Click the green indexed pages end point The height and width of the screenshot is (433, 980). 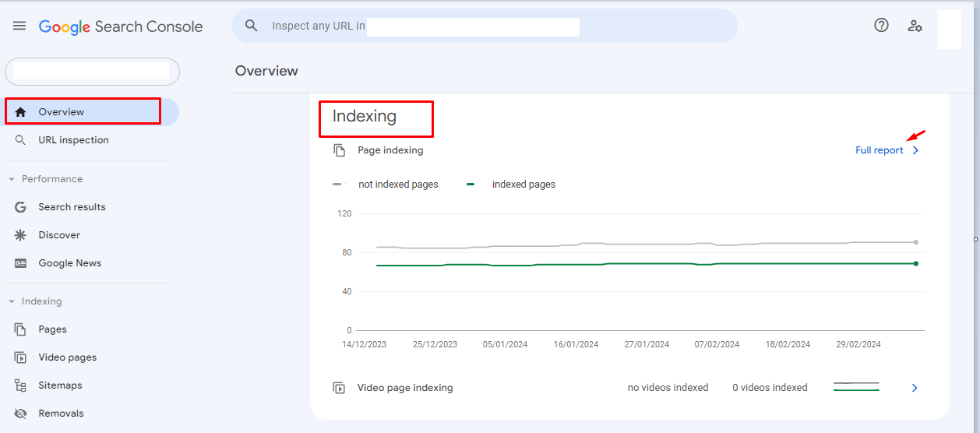coord(915,264)
